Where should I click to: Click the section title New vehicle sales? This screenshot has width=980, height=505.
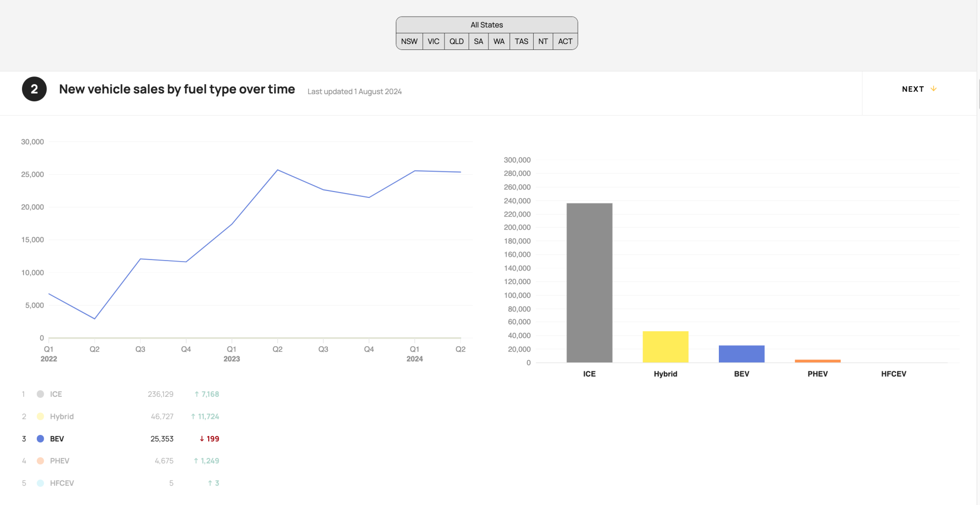click(177, 89)
